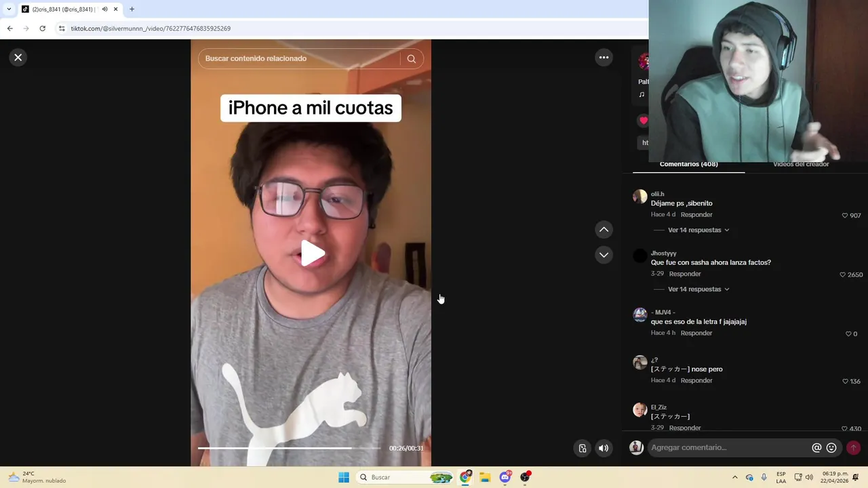View site information icon in address bar
Image resolution: width=868 pixels, height=488 pixels.
click(62, 28)
